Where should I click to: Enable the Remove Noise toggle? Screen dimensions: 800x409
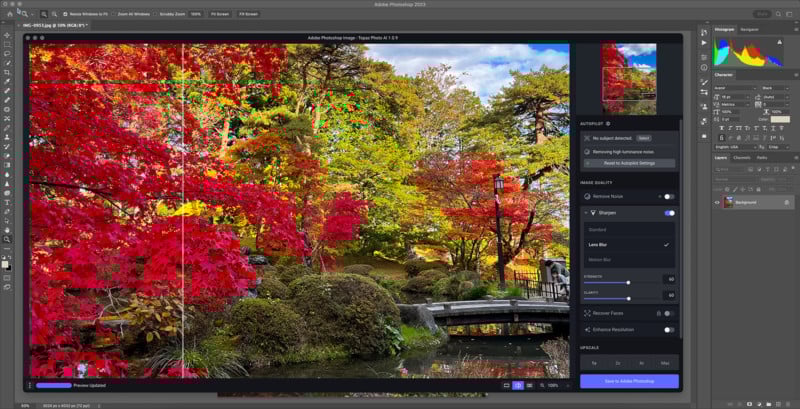click(x=669, y=196)
